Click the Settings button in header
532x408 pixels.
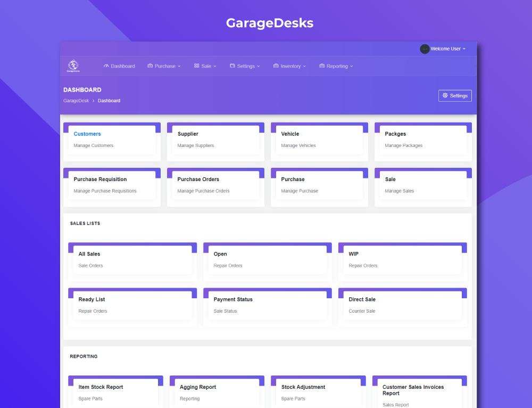click(x=455, y=96)
